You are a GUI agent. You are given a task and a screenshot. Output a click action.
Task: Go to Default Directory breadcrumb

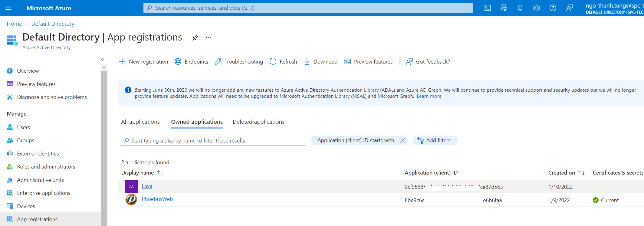(53, 24)
